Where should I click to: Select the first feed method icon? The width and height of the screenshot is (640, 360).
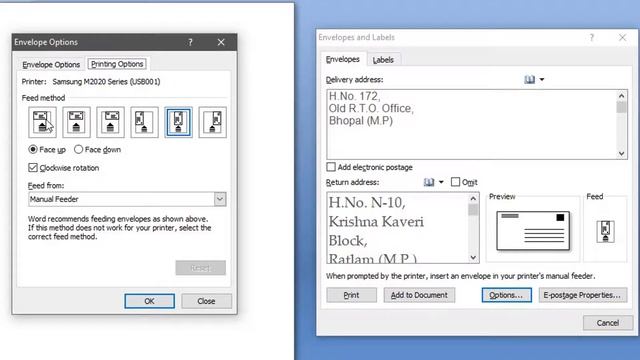click(42, 122)
